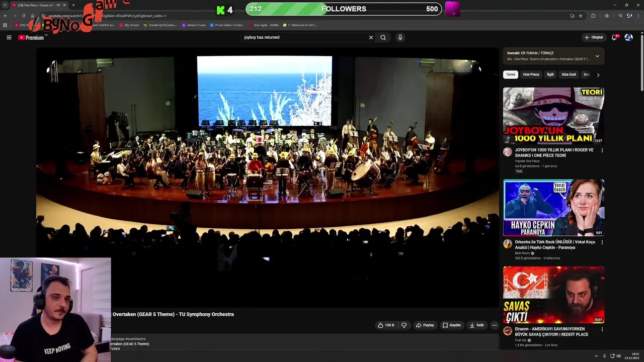Share the video with Paylaş
The height and width of the screenshot is (362, 644).
coord(425,325)
